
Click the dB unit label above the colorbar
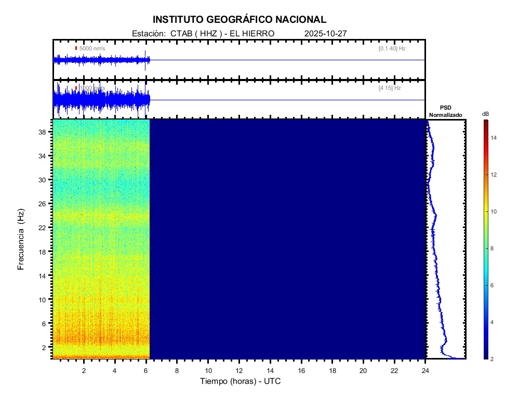485,114
